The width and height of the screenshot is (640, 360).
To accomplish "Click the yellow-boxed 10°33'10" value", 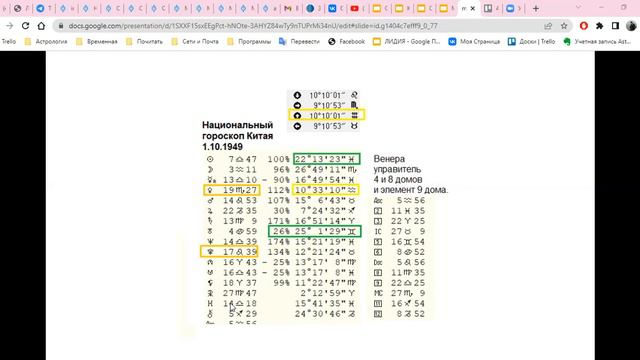I will tap(326, 190).
